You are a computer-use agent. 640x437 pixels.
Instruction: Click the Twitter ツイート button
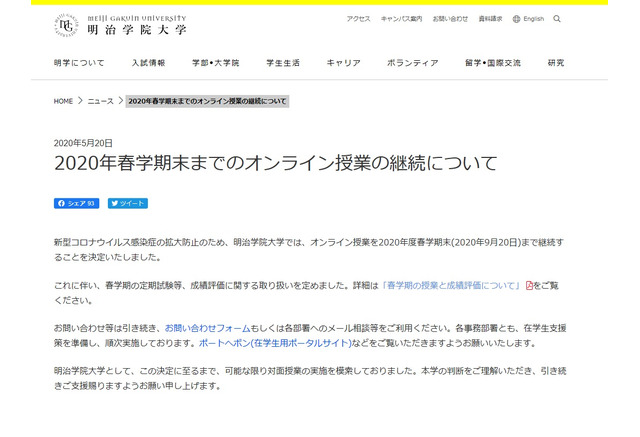click(x=128, y=203)
